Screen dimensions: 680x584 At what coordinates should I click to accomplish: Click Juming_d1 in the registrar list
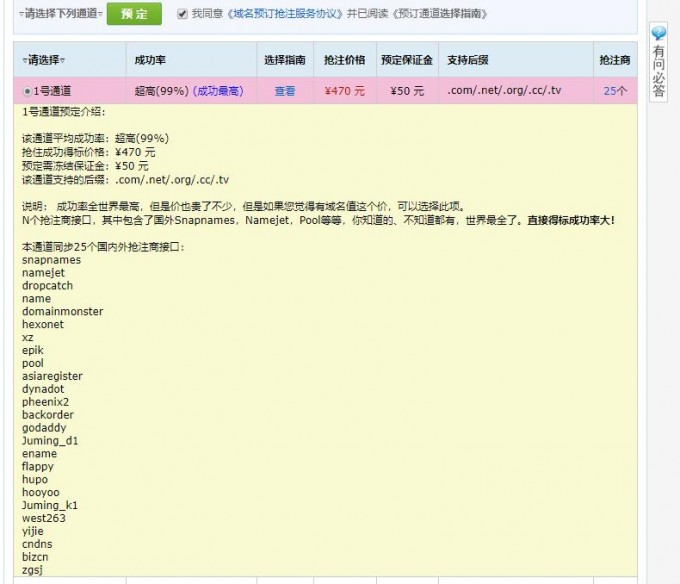pos(50,441)
